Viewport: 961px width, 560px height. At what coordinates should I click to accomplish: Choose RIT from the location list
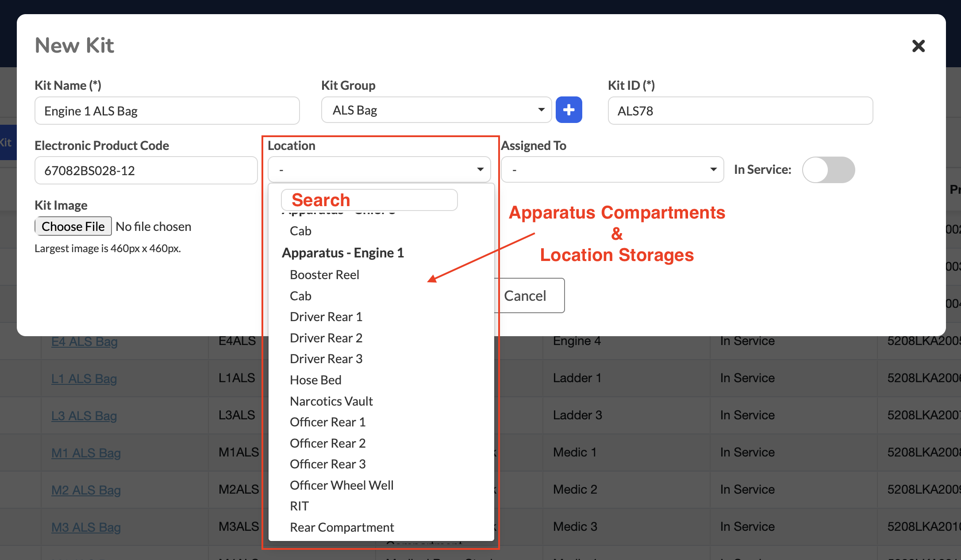pyautogui.click(x=300, y=506)
